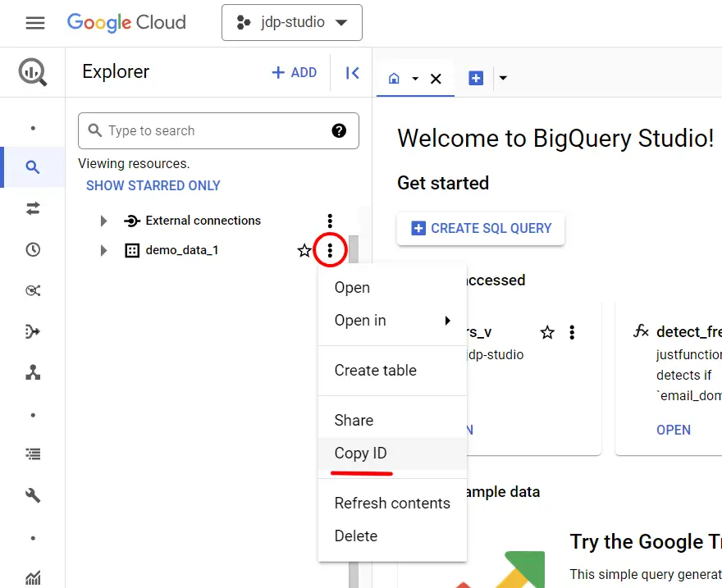The image size is (722, 588).
Task: Open Dataform pipeline icon in sidebar
Action: [x=33, y=331]
